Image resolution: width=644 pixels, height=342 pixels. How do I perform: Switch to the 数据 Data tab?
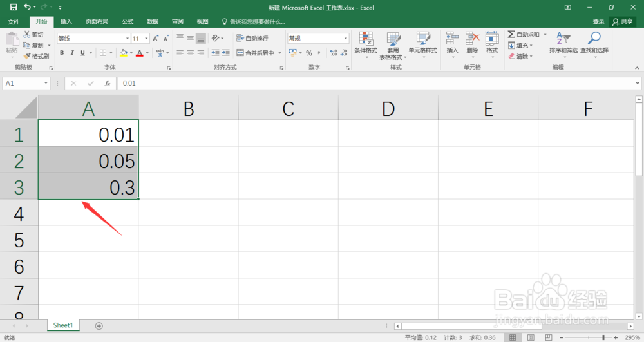click(153, 21)
